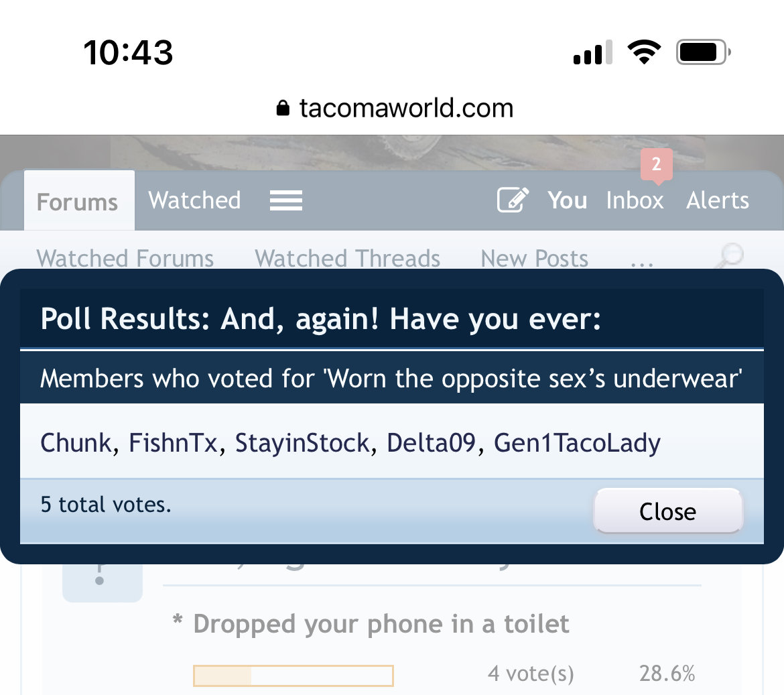Open the Inbox menu
The width and height of the screenshot is (784, 695).
click(635, 200)
